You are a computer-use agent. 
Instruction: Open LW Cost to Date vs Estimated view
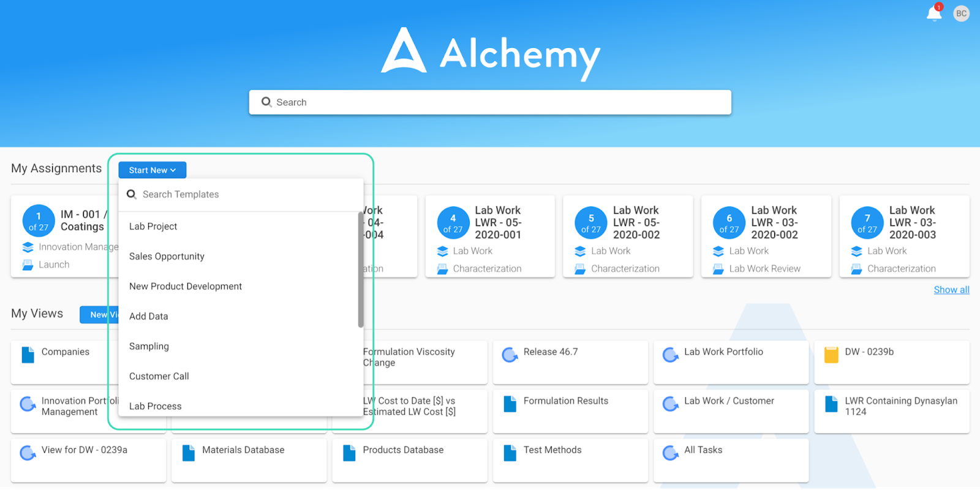[409, 406]
